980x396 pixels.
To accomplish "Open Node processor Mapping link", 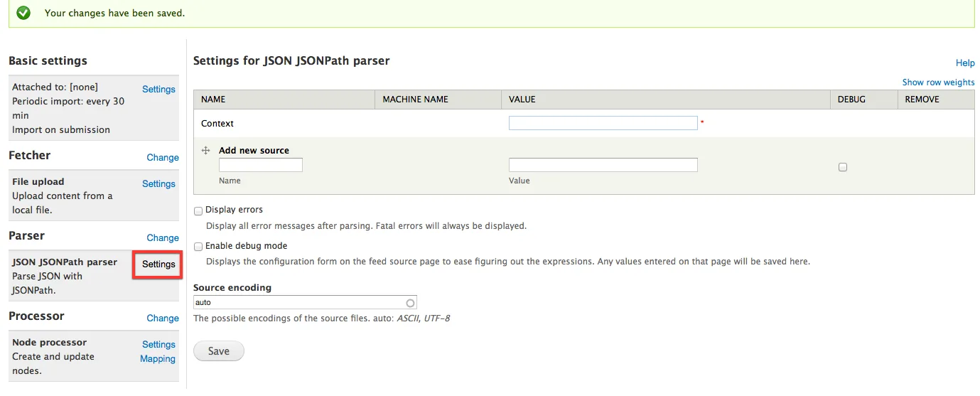I will (158, 359).
